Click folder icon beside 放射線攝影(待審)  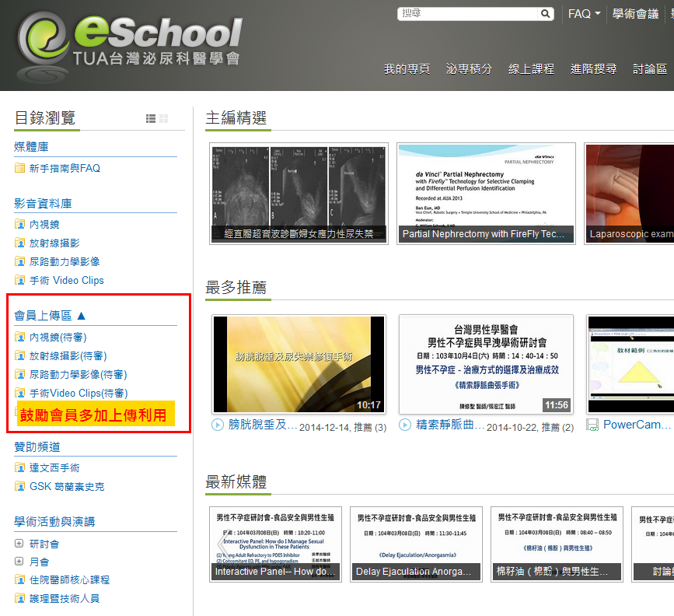click(19, 355)
